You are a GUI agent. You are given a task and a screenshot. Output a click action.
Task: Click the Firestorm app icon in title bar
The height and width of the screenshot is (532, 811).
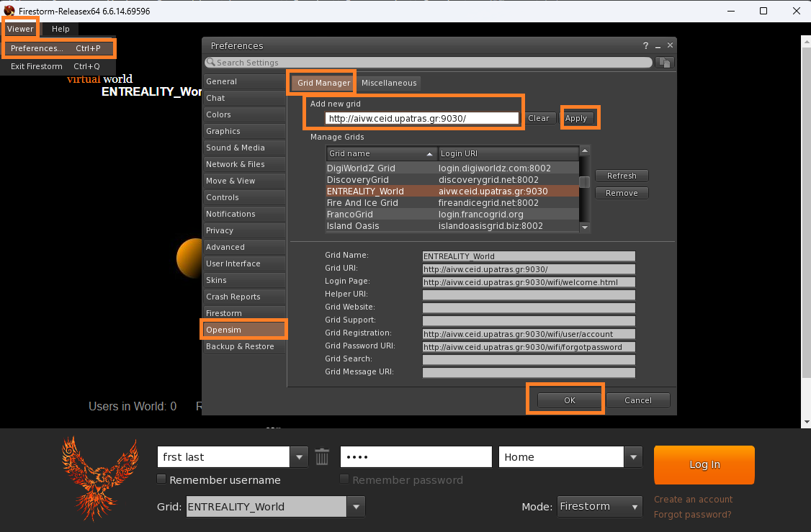click(9, 11)
